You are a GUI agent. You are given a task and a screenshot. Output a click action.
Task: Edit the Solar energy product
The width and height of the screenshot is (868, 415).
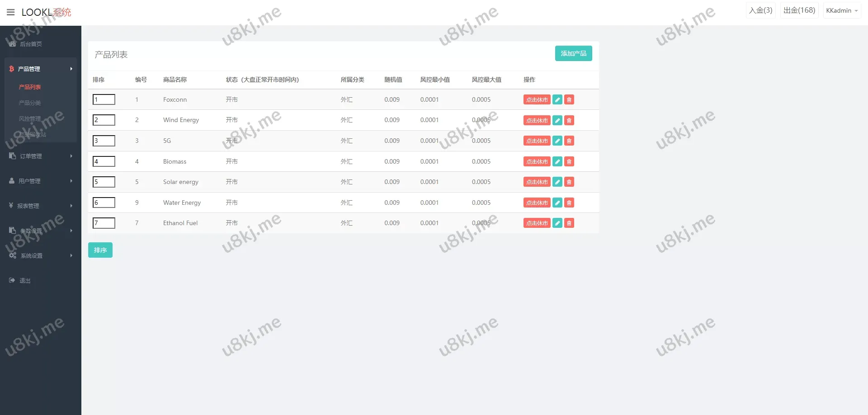pos(557,182)
